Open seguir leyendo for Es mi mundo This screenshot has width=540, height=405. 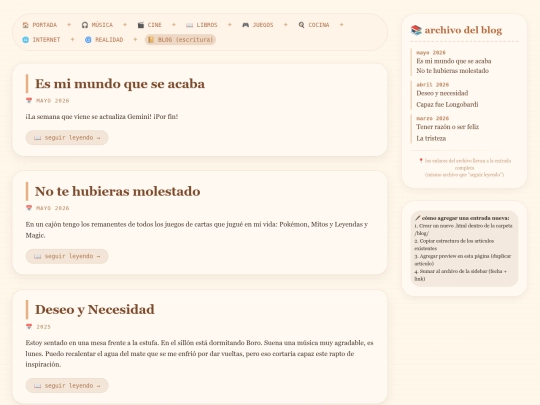click(x=67, y=137)
